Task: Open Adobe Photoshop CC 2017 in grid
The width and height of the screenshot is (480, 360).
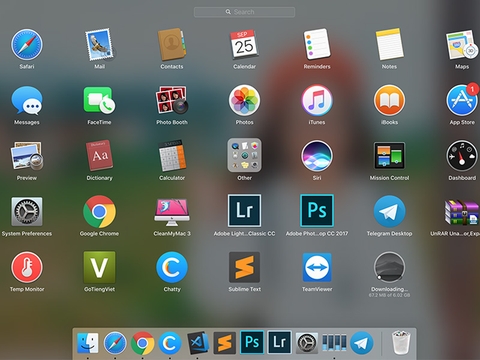Action: tap(317, 211)
